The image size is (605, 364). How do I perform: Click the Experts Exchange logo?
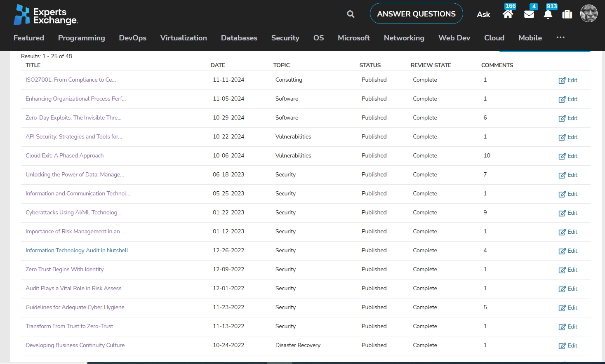point(46,15)
